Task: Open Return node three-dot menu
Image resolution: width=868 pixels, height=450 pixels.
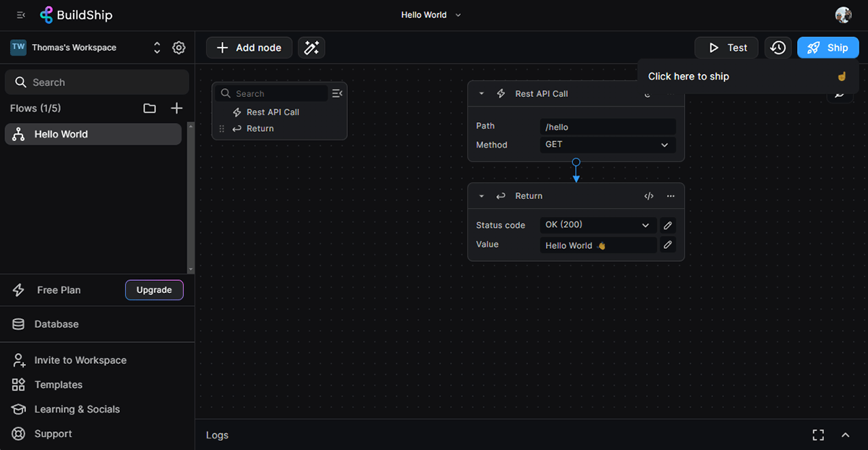Action: [671, 196]
